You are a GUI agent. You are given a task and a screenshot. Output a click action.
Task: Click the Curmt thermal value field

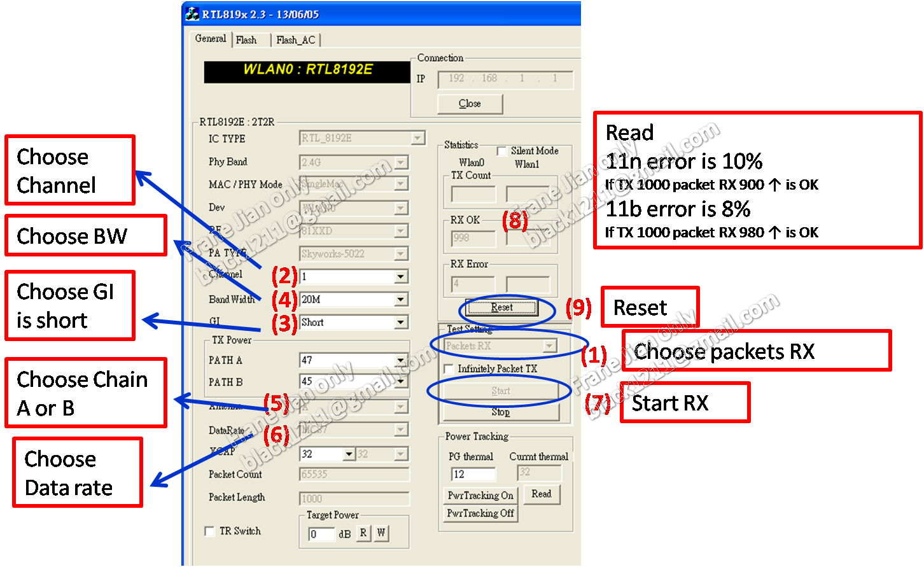coord(539,472)
